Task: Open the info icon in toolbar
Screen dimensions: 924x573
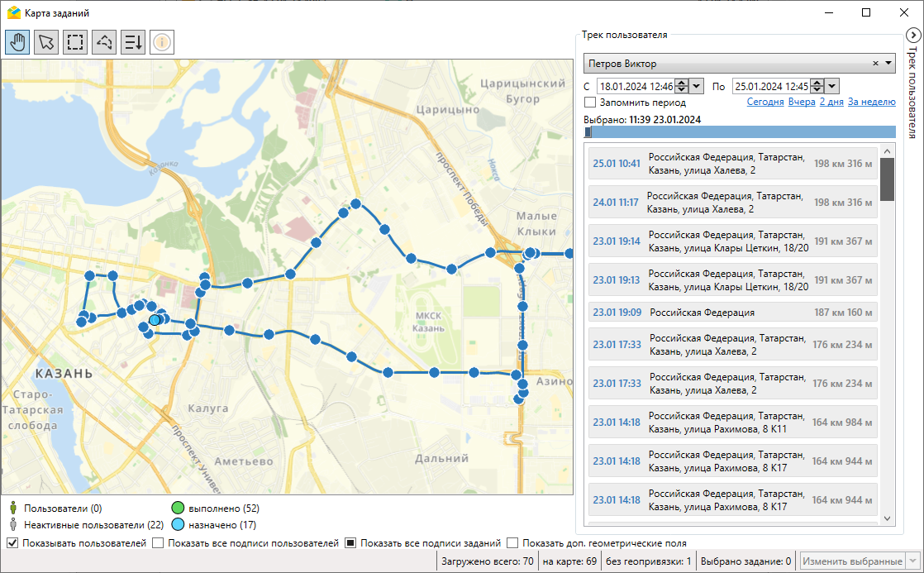Action: point(162,41)
